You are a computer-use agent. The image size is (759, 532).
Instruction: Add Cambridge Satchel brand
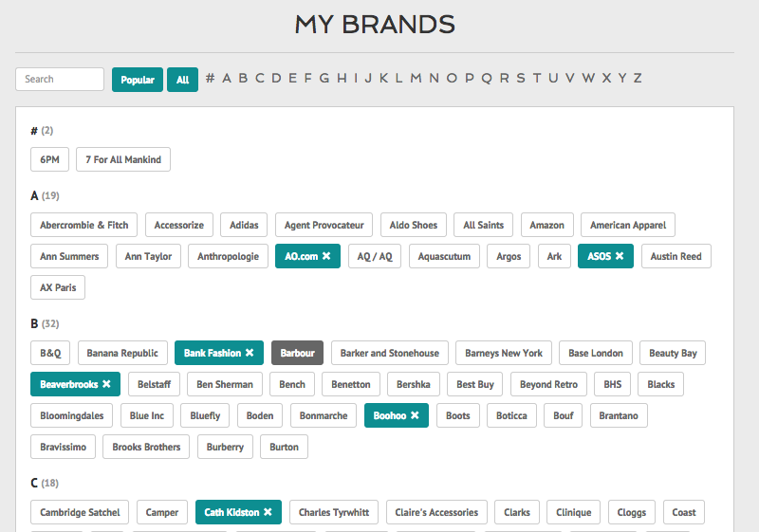point(80,512)
